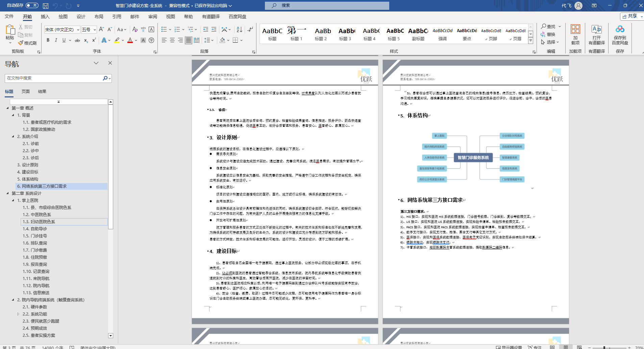Click the 共享 share button
This screenshot has height=349, width=644.
click(632, 16)
